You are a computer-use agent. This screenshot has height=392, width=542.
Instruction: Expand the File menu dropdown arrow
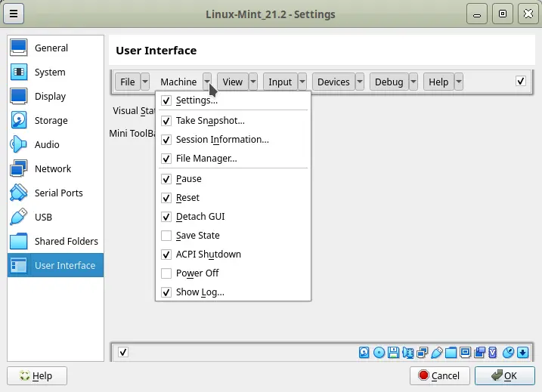[145, 82]
